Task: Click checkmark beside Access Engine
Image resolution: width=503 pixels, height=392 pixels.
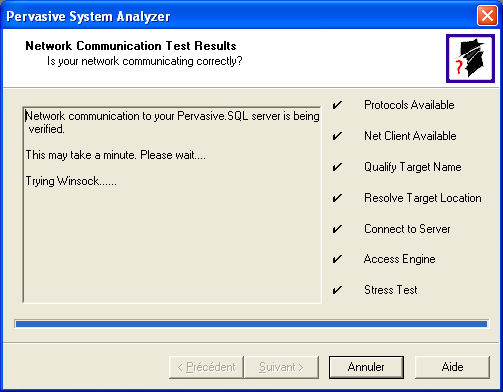Action: pyautogui.click(x=337, y=259)
